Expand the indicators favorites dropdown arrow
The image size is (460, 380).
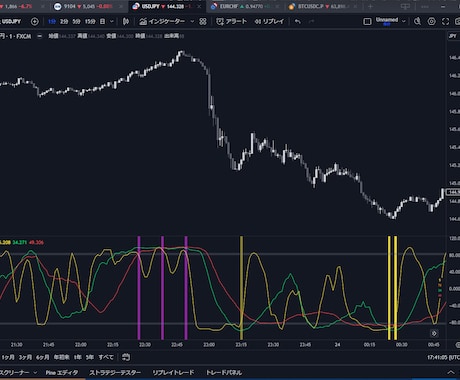pos(192,22)
